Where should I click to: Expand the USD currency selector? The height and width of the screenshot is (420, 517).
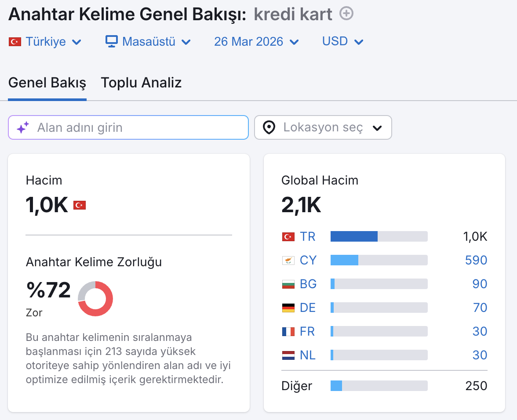(342, 41)
